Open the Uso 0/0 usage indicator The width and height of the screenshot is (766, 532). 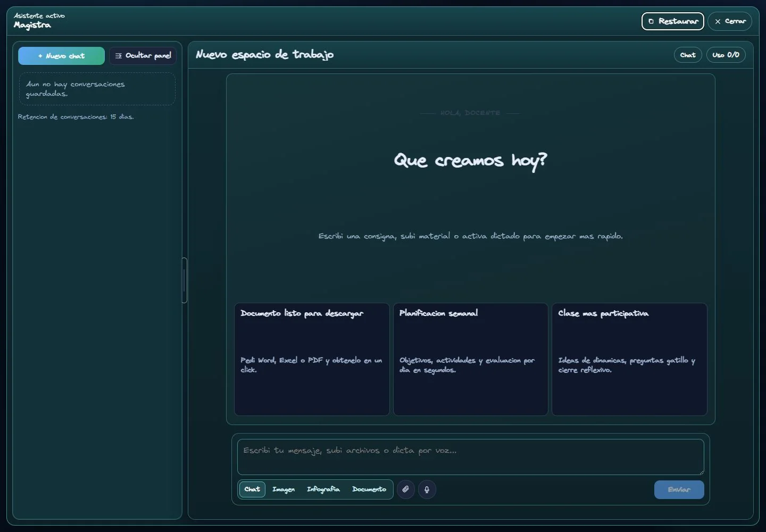[x=726, y=55]
